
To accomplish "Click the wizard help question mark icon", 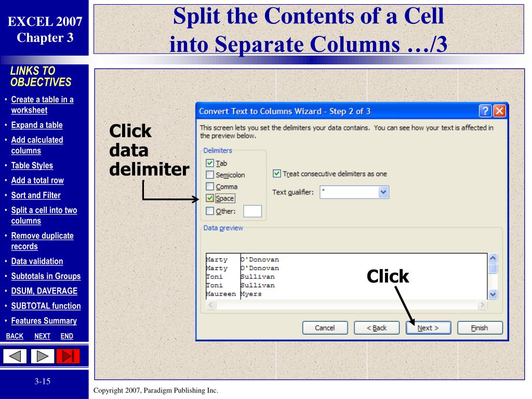I will [x=485, y=111].
